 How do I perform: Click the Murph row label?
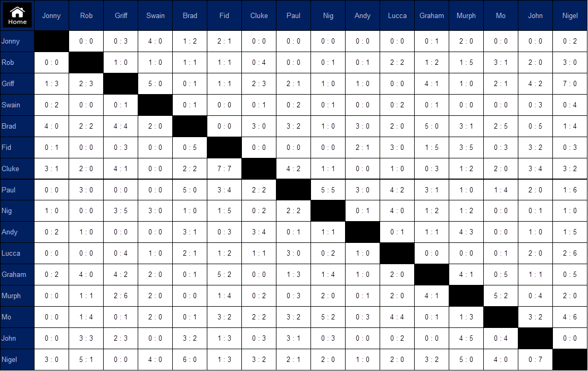pyautogui.click(x=17, y=296)
